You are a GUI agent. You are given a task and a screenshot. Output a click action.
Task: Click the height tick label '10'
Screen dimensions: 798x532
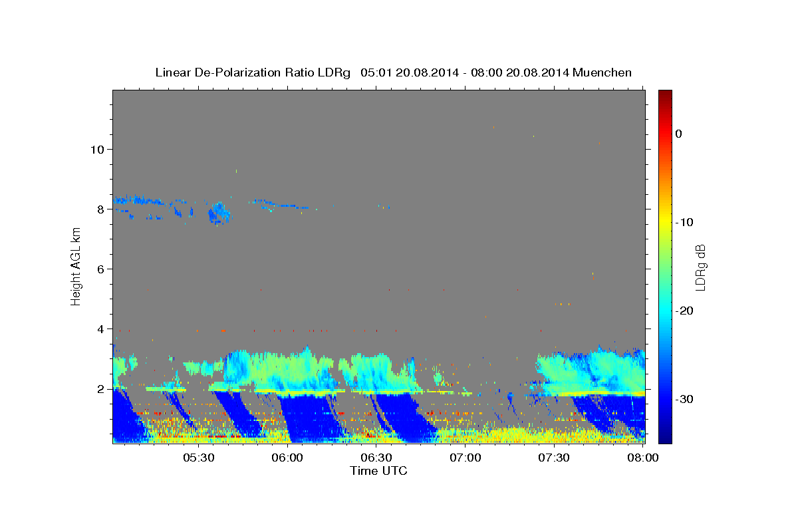(x=96, y=149)
